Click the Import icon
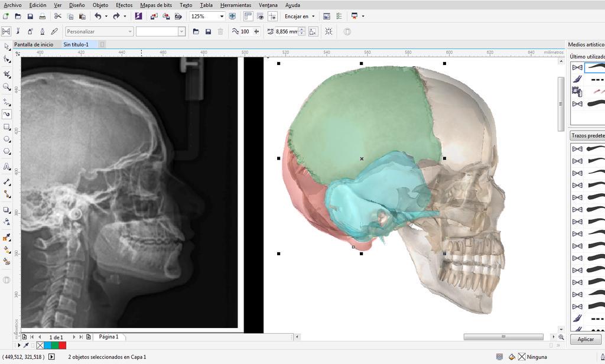 click(x=154, y=16)
